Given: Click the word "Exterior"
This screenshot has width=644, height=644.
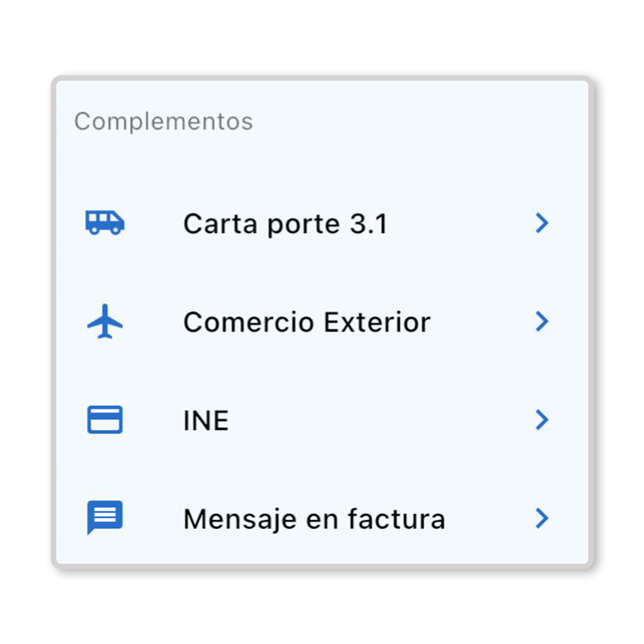Looking at the screenshot, I should (377, 322).
